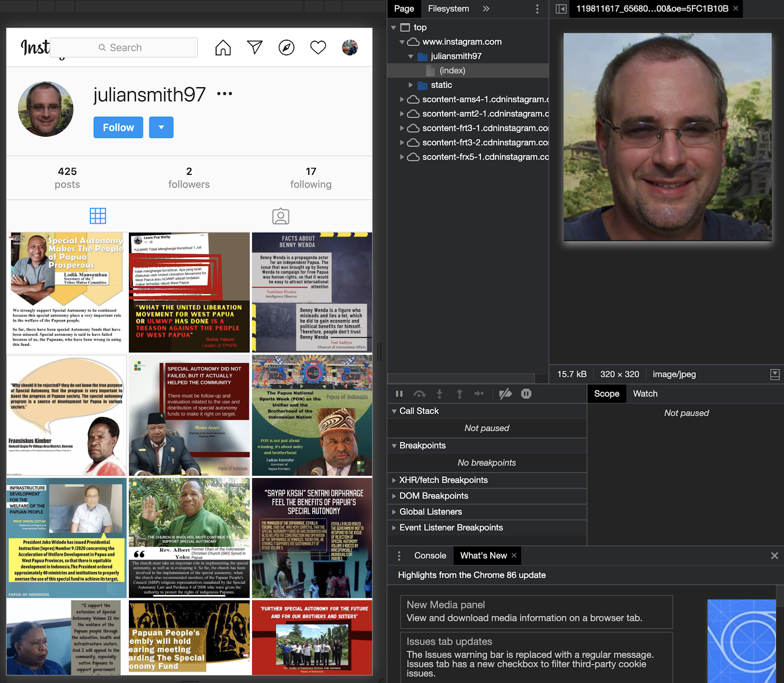Toggle the navigator sidebar icon
The height and width of the screenshot is (683, 784).
[x=561, y=9]
